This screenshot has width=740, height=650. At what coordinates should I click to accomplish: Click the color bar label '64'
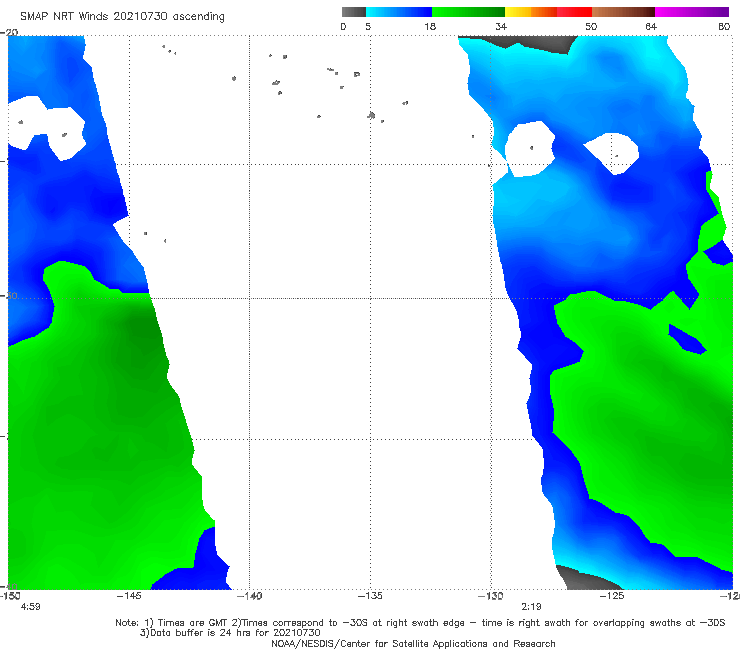pos(651,26)
